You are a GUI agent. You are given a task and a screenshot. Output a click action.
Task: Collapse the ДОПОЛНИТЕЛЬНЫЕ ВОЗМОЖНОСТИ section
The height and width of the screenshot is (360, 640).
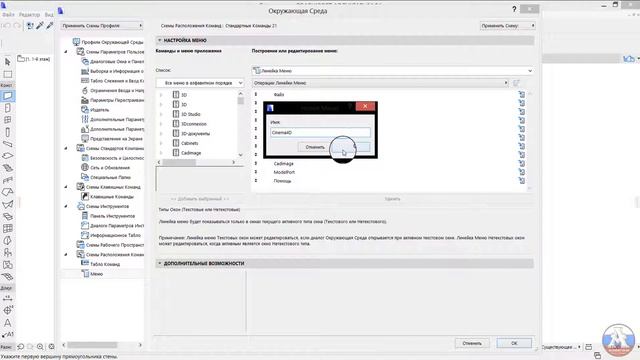point(160,263)
